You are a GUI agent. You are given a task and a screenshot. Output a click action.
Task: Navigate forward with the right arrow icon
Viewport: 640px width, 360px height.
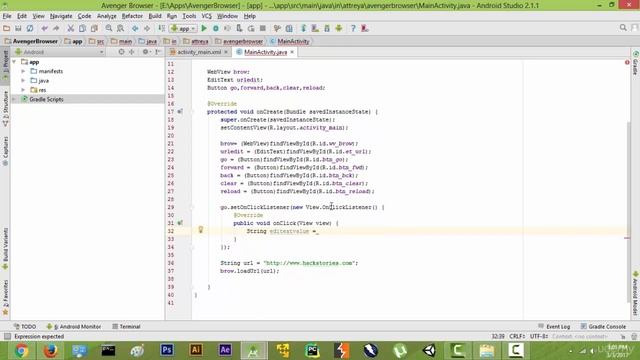[147, 28]
